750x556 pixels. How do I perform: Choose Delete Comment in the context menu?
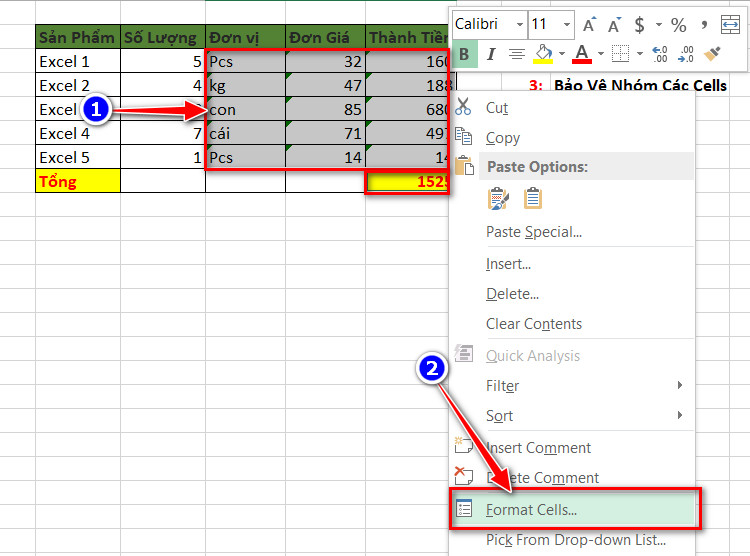(x=542, y=478)
